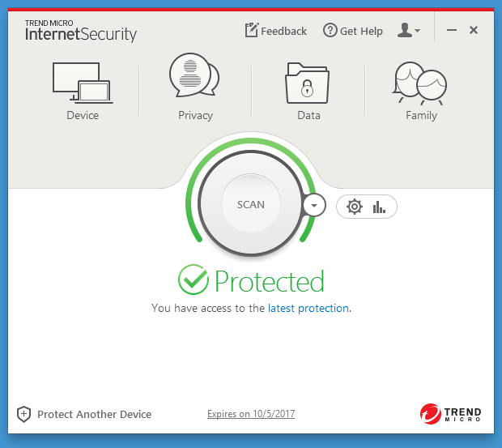Open settings via the gear icon
This screenshot has width=502, height=448.
pos(354,207)
